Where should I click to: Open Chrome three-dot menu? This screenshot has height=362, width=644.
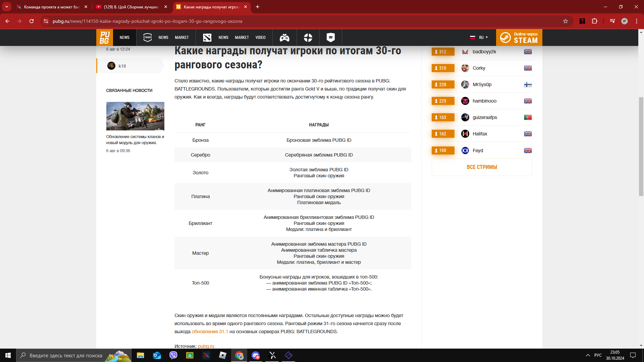point(637,21)
